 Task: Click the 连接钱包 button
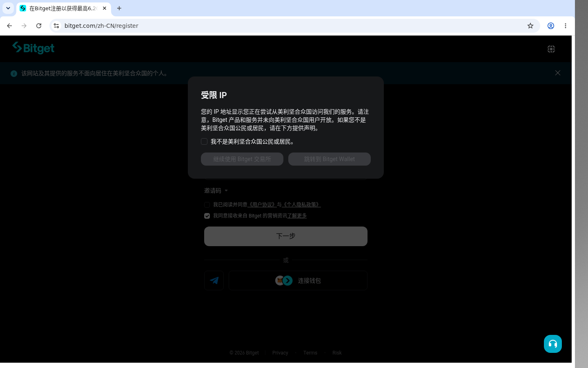tap(298, 280)
